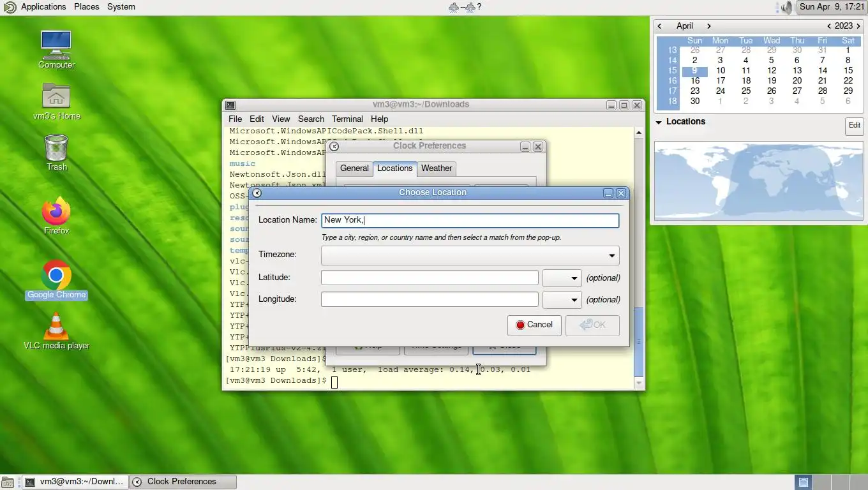868x490 pixels.
Task: Open terminal File menu
Action: [x=235, y=119]
